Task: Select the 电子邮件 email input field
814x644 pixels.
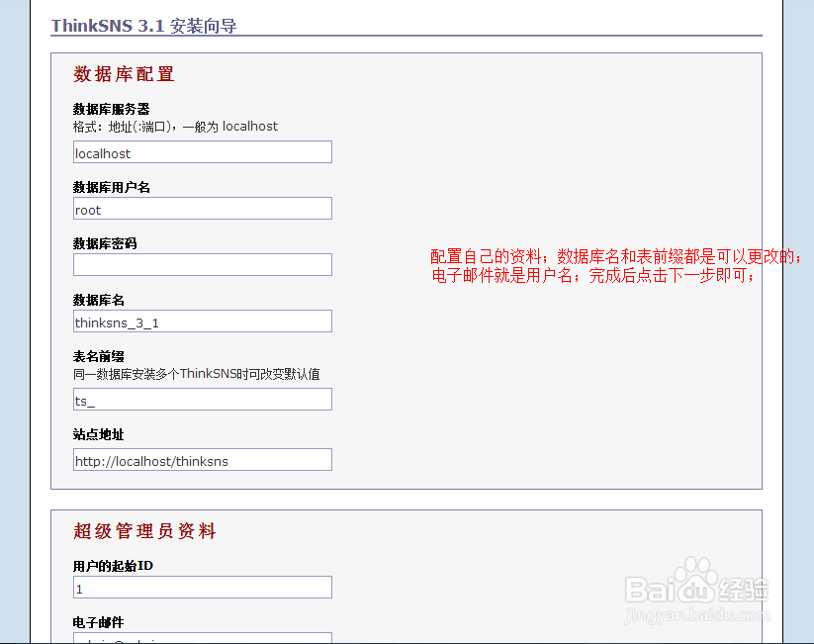Action: (202, 639)
